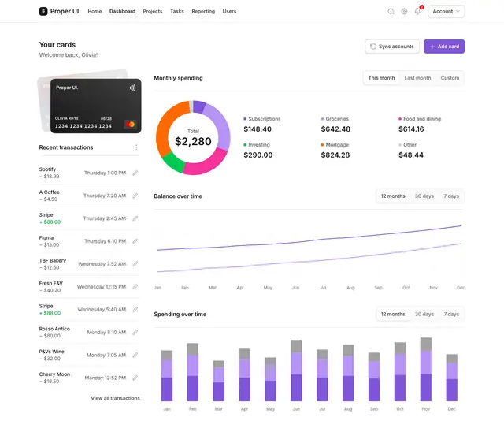Select 7 days for Spending over time
Viewport: 504px width, 447px height.
[451, 314]
